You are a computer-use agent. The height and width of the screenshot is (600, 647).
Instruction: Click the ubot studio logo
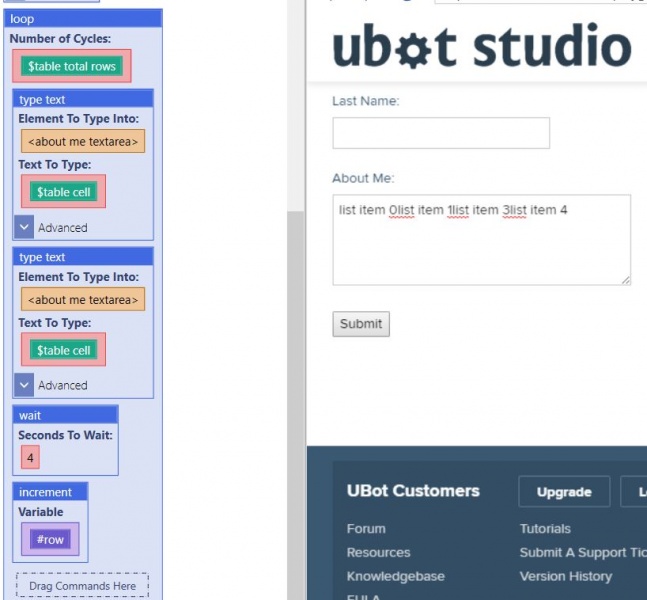pos(482,45)
